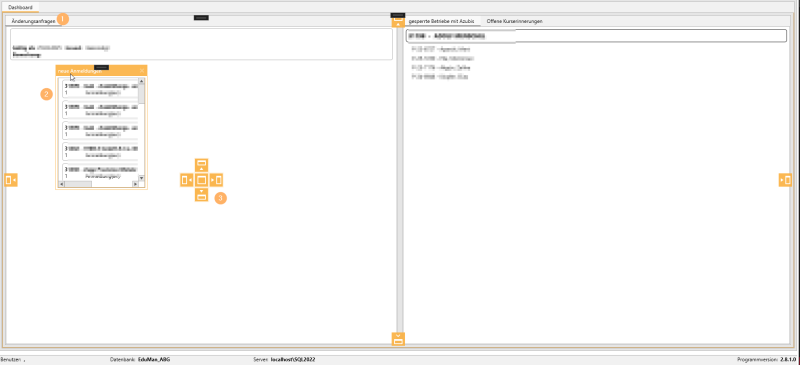Open the Dashboard tab

click(20, 7)
